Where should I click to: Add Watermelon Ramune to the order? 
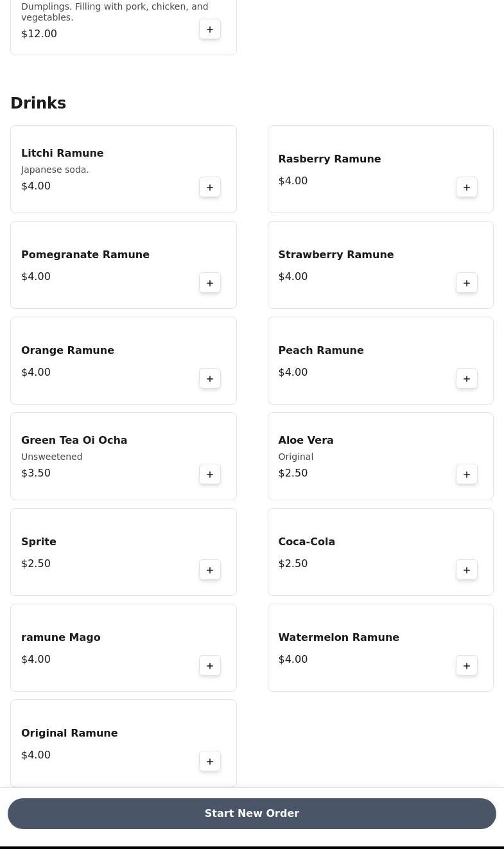467,666
